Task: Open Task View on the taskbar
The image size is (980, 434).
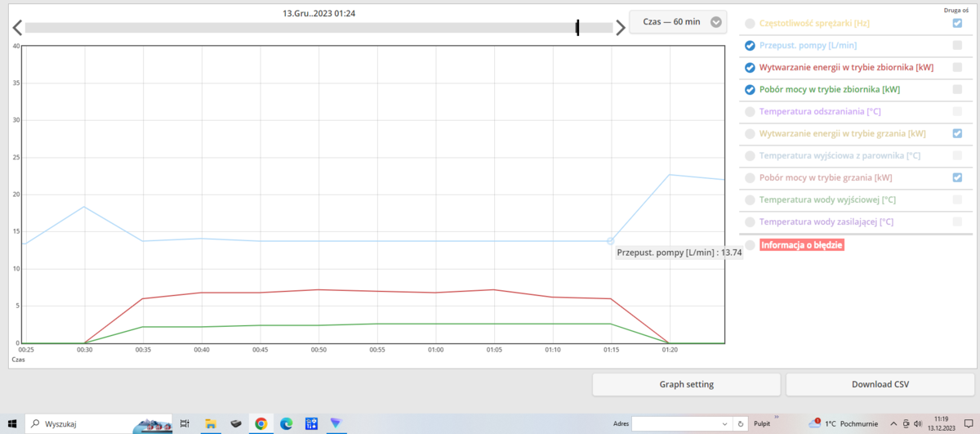Action: click(x=185, y=423)
